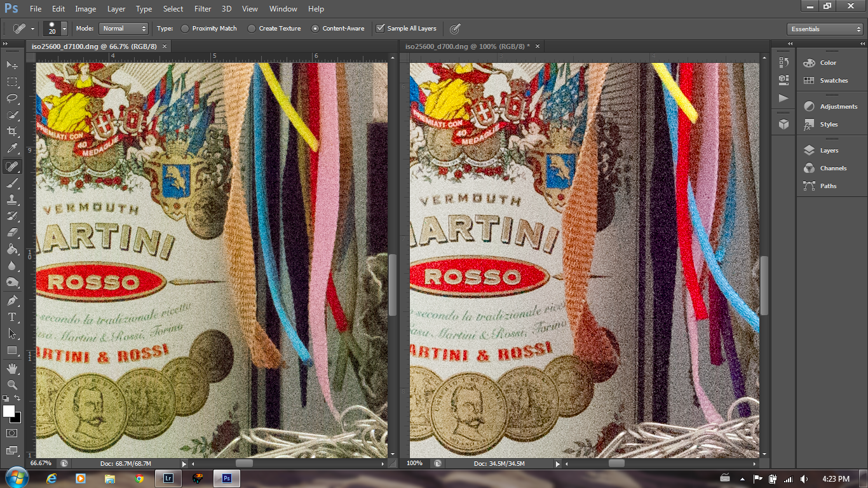Viewport: 868px width, 488px height.
Task: Select Proximity Match radio button
Action: pyautogui.click(x=185, y=29)
